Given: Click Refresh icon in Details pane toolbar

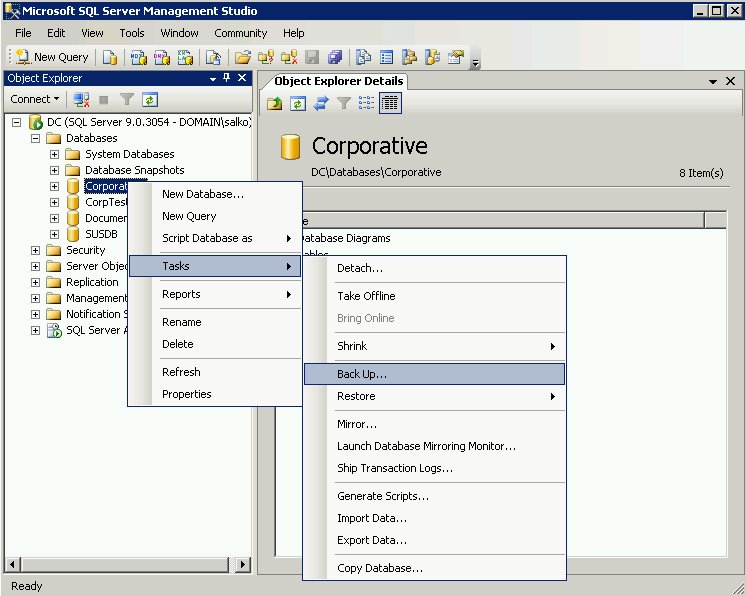Looking at the screenshot, I should (298, 103).
